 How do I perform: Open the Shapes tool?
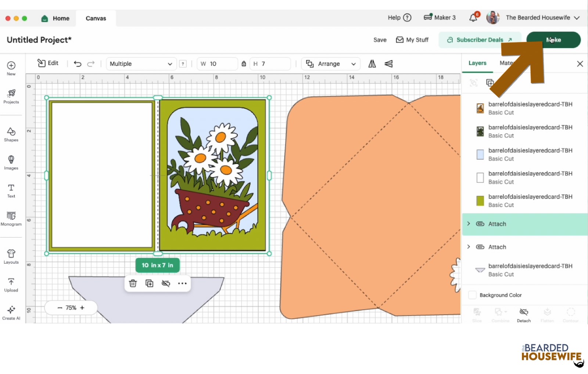pyautogui.click(x=11, y=134)
